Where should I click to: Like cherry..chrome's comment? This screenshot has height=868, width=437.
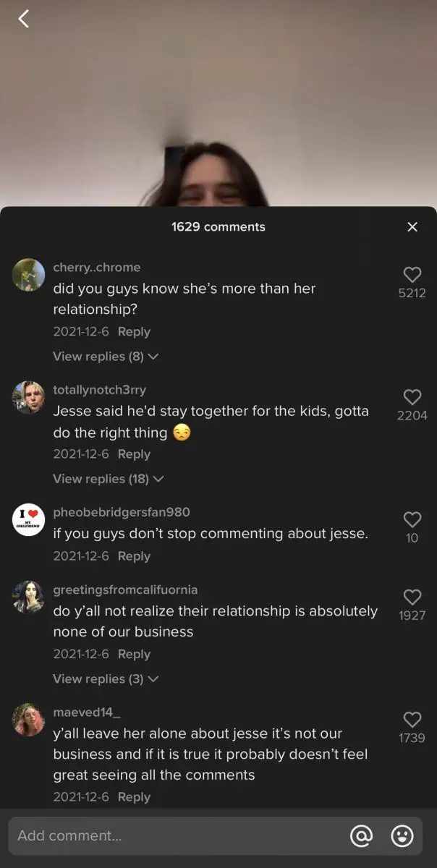[412, 275]
